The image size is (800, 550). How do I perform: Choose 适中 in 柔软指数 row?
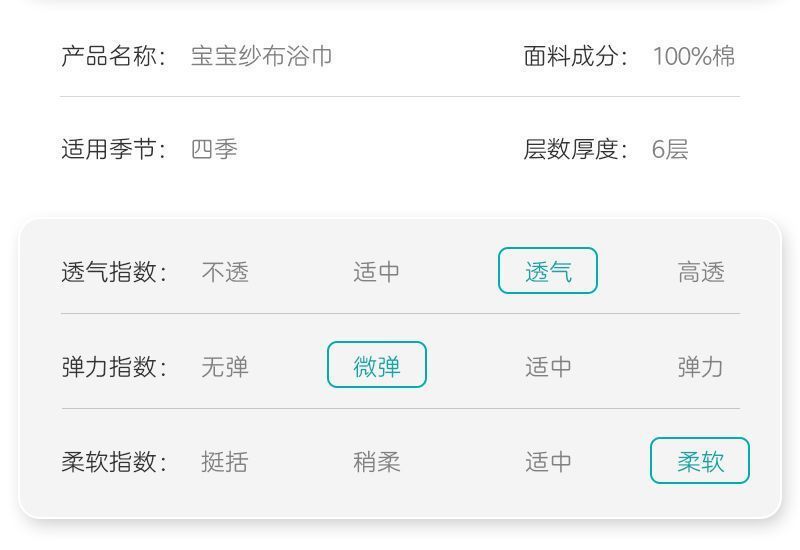548,462
